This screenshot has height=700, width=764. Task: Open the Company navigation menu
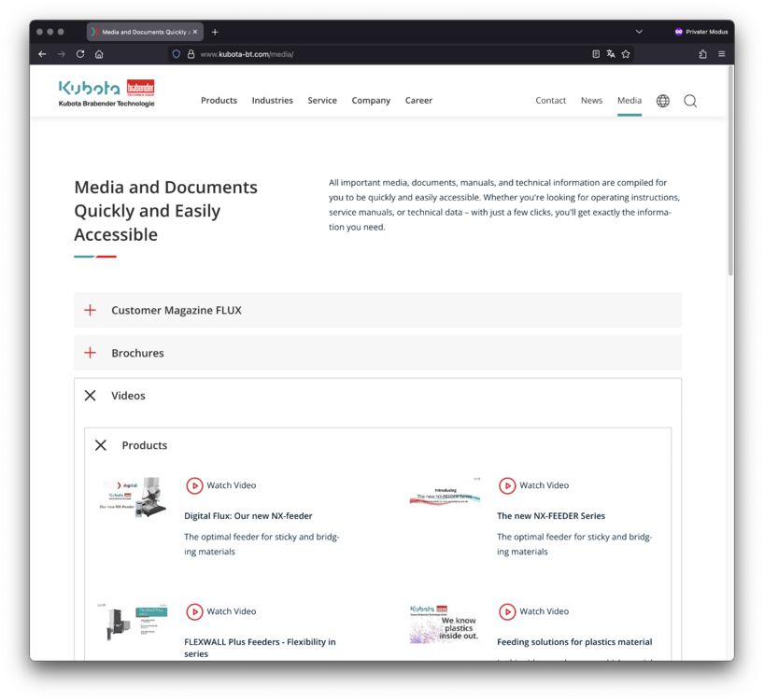point(371,101)
